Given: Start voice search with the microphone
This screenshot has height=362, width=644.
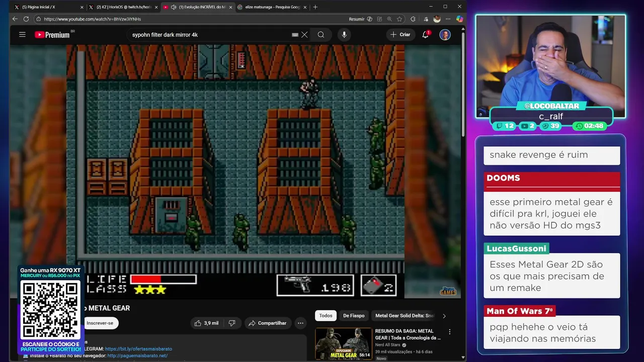Looking at the screenshot, I should click(344, 35).
